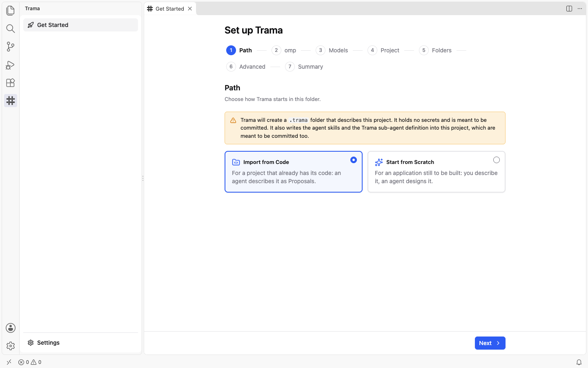
Task: Open the Source Control view
Action: 11,47
